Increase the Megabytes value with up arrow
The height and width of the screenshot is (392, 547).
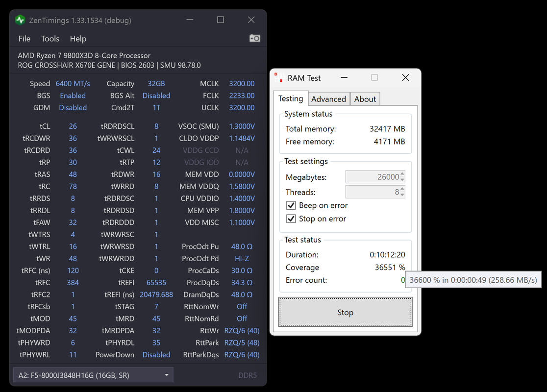[402, 173]
